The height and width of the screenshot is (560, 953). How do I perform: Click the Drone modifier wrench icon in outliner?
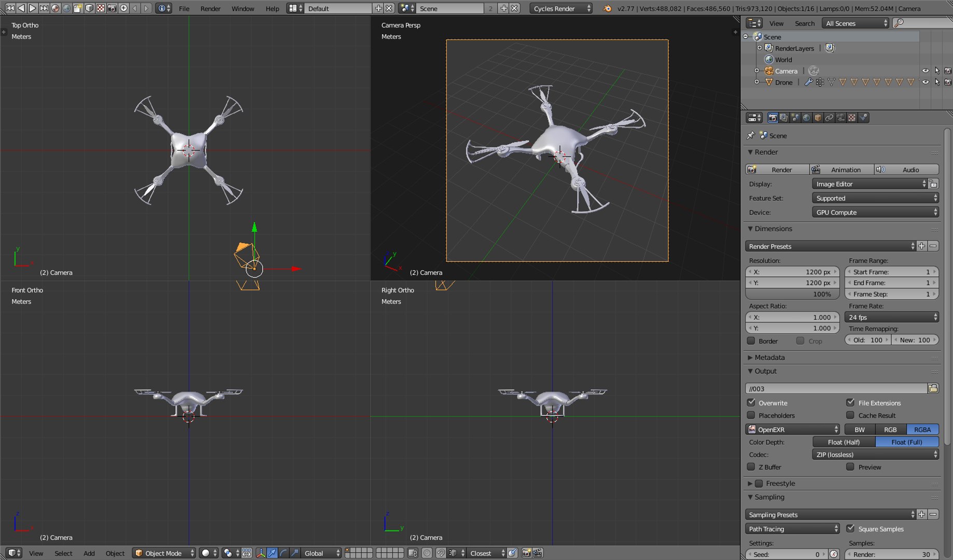point(808,82)
